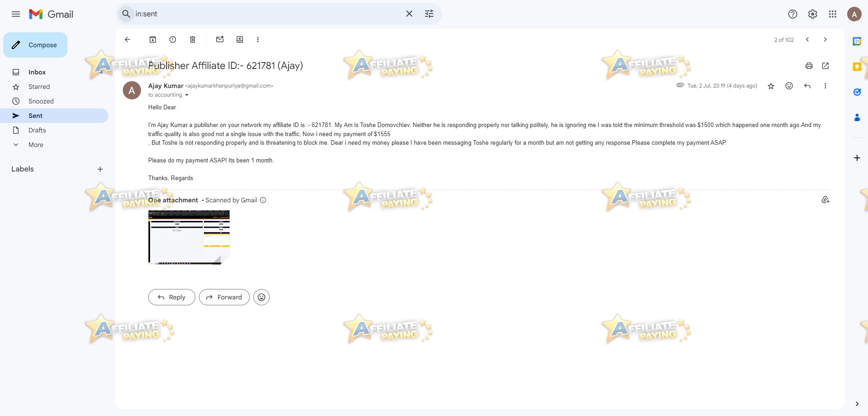Open the Support help icon
This screenshot has height=416, width=868.
793,14
